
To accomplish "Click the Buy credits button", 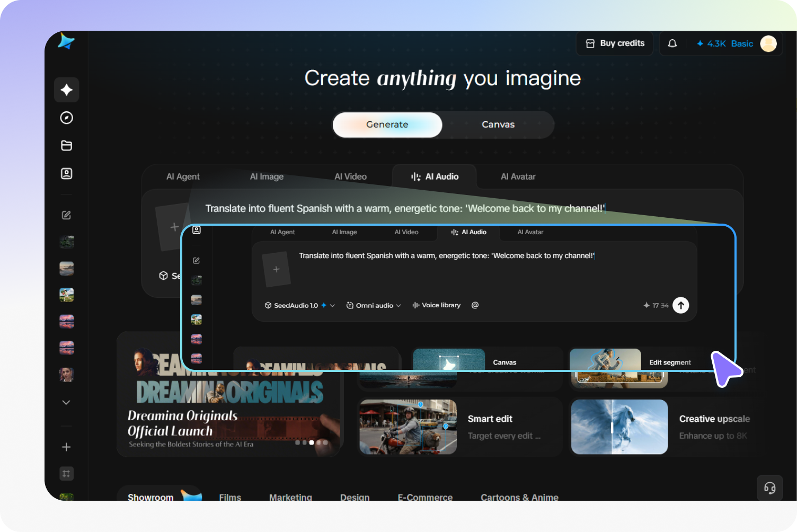I will tap(615, 43).
